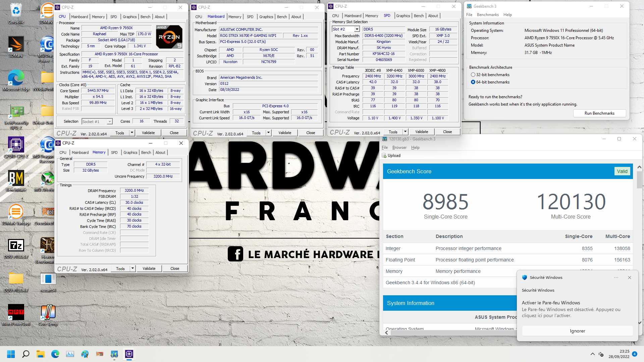The image size is (644, 362).
Task: Open the DDU v18.0.4.7 7z archive icon
Action: click(16, 248)
